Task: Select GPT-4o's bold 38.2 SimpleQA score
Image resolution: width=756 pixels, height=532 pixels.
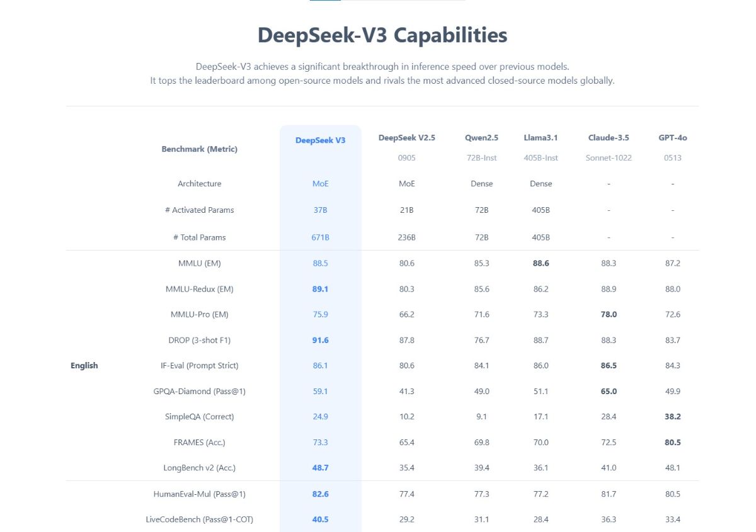Action: (x=673, y=417)
